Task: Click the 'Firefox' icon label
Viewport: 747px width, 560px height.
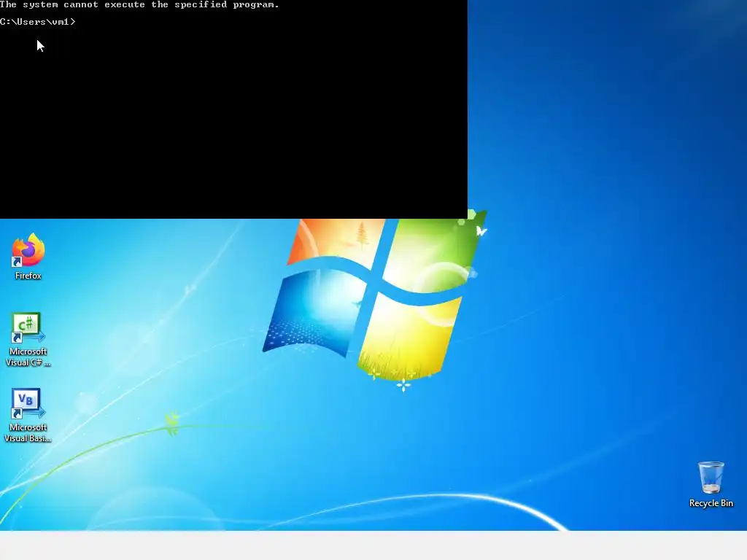Action: click(28, 276)
